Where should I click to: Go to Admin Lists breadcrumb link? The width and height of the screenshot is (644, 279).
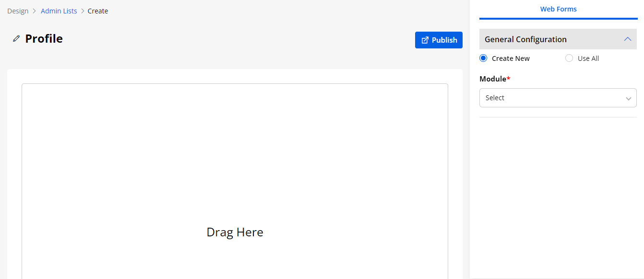pos(59,11)
